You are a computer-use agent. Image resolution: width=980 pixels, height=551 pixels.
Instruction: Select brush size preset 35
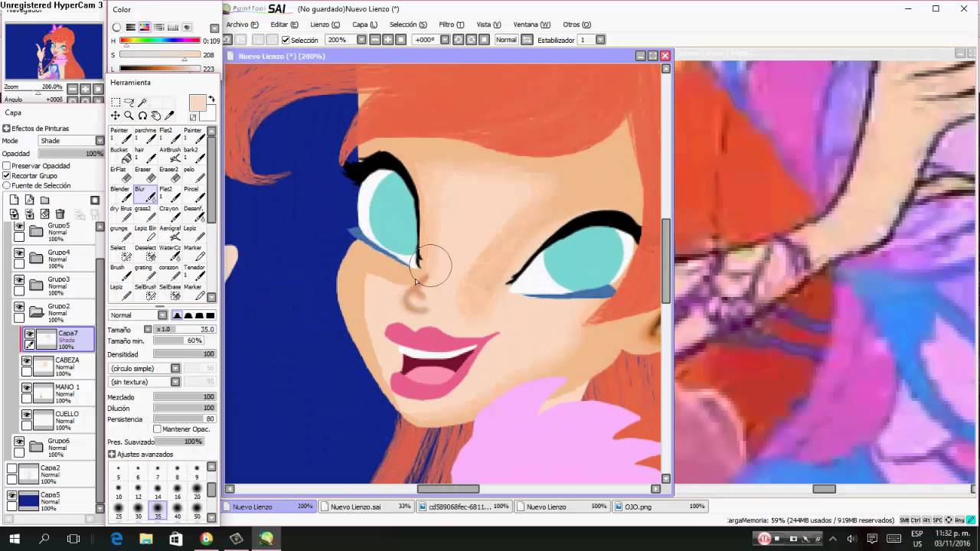(158, 510)
